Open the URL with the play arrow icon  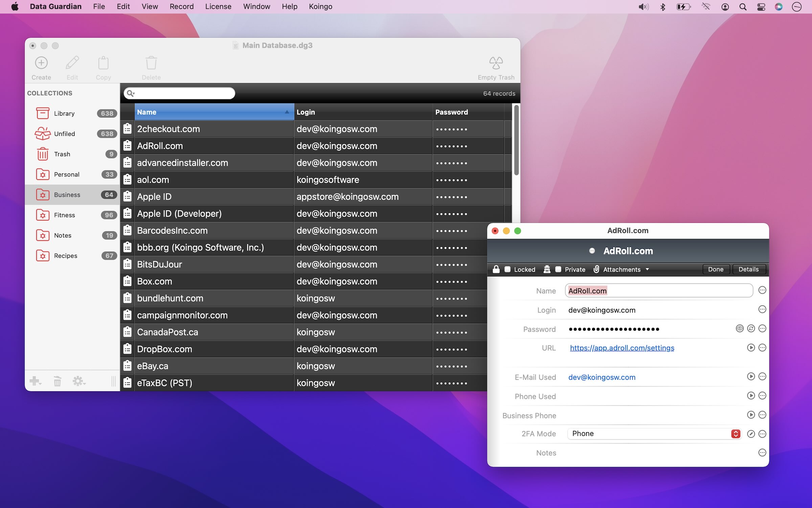pyautogui.click(x=751, y=348)
